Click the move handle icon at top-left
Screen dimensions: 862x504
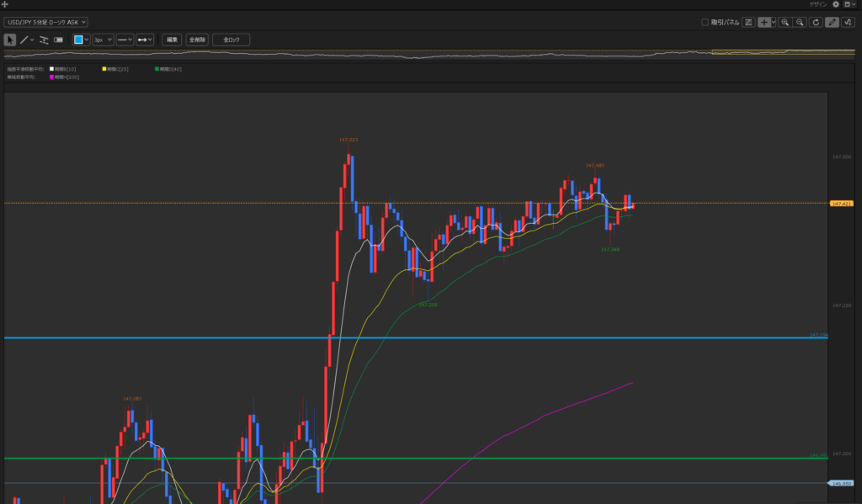coord(4,4)
